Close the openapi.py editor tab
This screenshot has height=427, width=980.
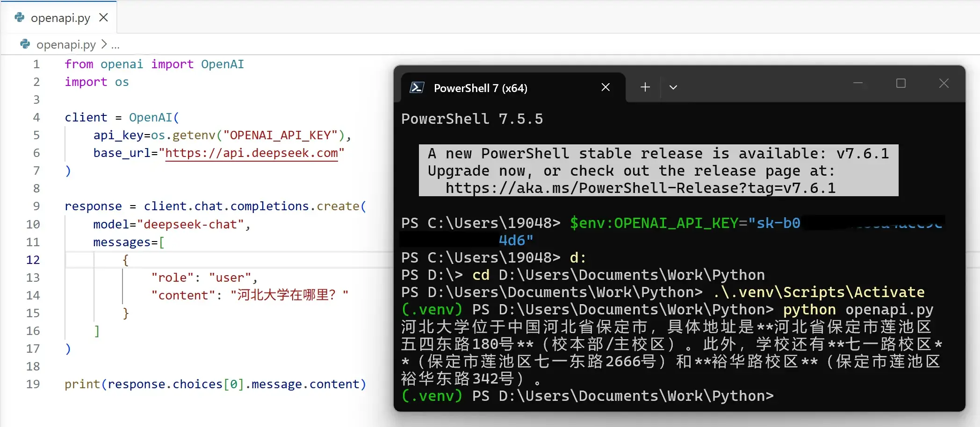point(104,18)
